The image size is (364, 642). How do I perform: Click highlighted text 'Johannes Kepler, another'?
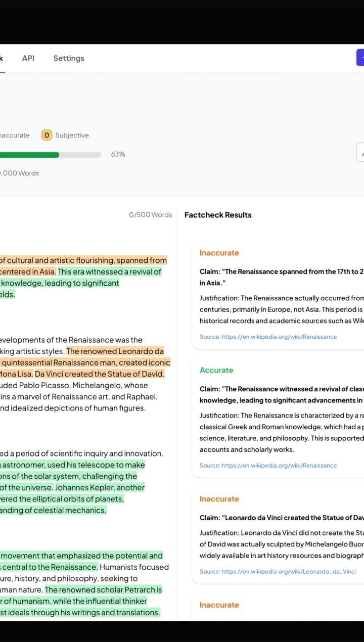pyautogui.click(x=100, y=488)
